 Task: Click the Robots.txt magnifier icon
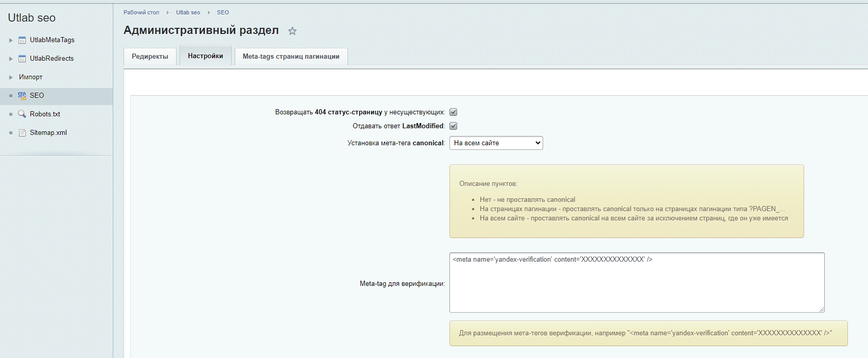pos(22,114)
